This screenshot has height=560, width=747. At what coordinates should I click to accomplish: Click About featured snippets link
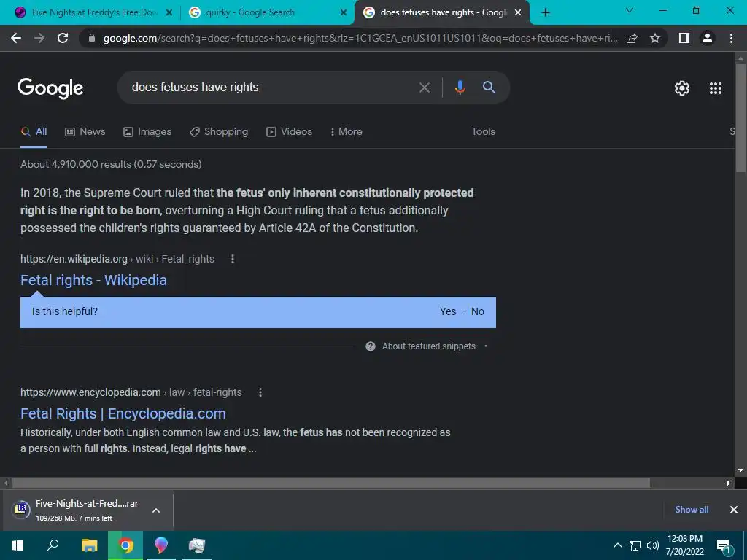[428, 346]
